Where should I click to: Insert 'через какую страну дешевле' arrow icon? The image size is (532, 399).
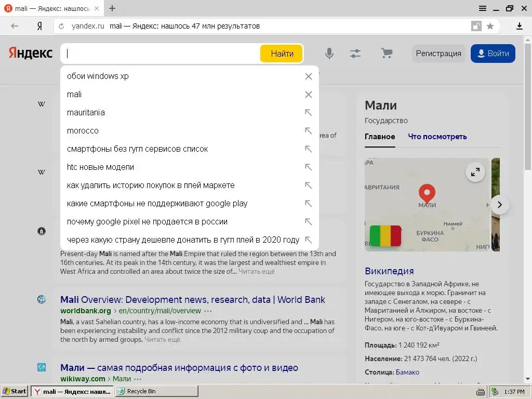(308, 240)
